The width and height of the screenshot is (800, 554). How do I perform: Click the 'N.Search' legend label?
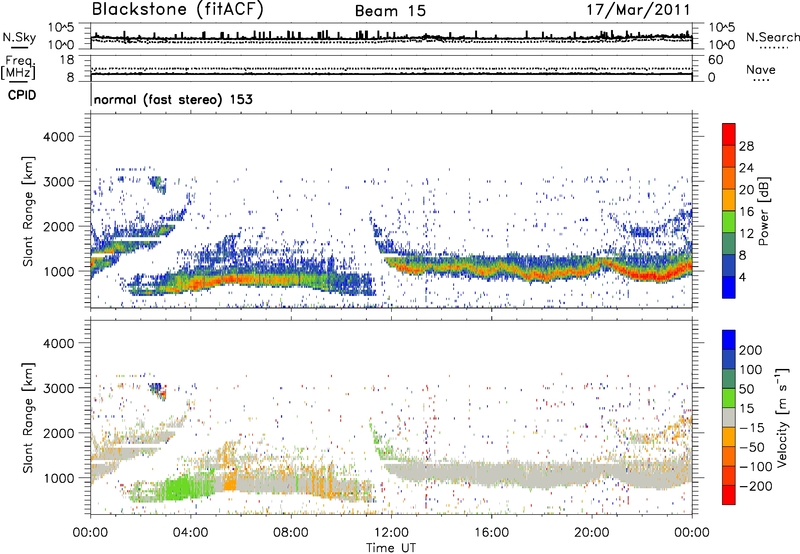pos(772,37)
